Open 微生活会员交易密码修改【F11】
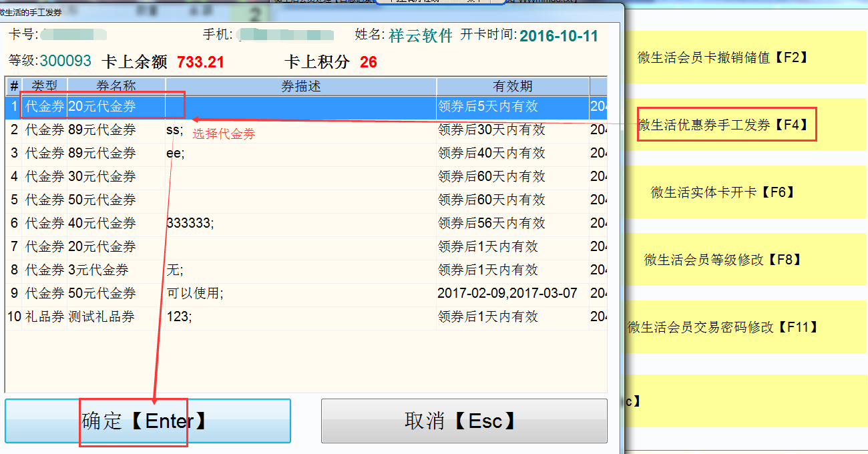868x454 pixels. coord(722,327)
